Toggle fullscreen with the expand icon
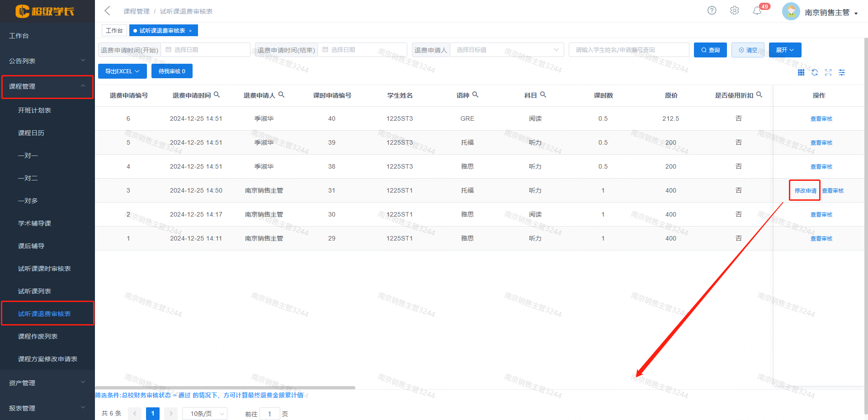 [828, 72]
